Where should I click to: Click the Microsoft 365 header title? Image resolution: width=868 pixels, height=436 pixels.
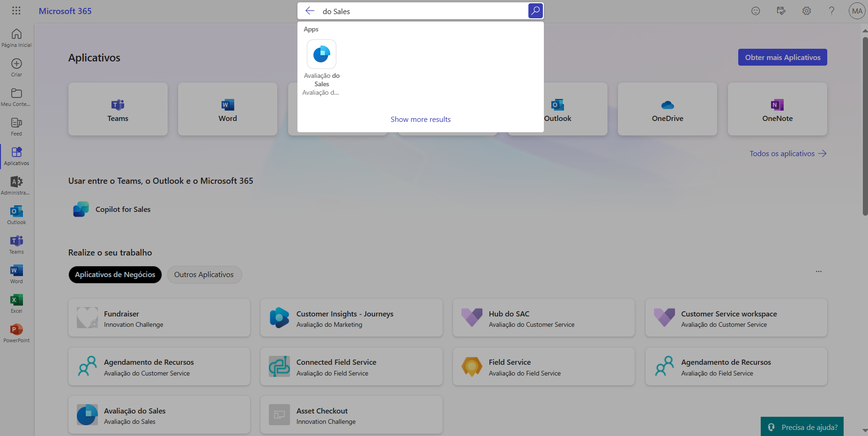65,11
